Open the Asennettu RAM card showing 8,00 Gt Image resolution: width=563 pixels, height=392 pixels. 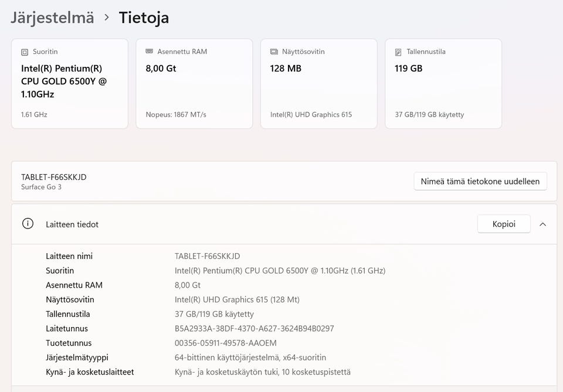point(194,84)
